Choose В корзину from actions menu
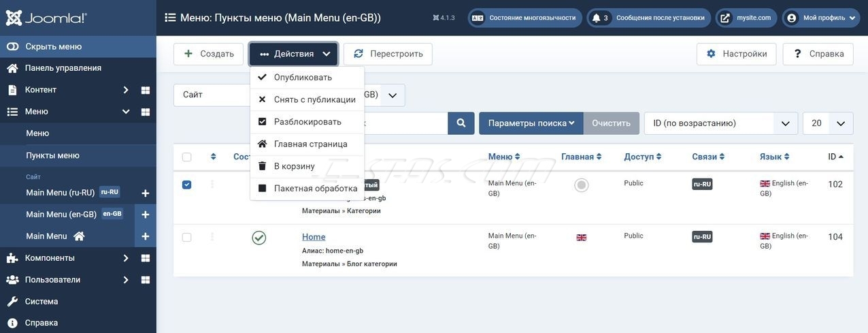The image size is (868, 333). point(307,166)
